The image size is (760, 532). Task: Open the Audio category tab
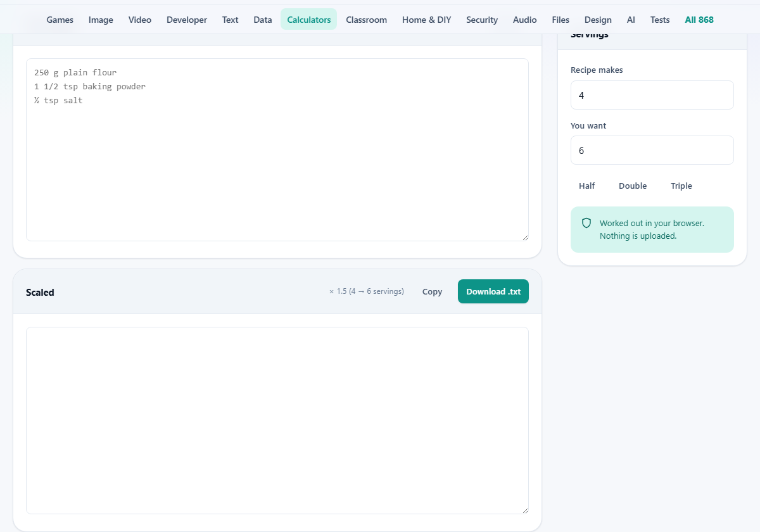[x=525, y=20]
